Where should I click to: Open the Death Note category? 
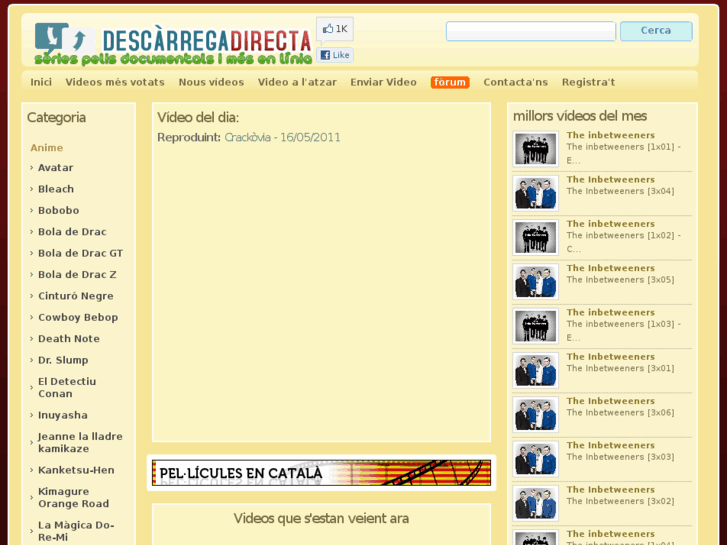pos(69,338)
